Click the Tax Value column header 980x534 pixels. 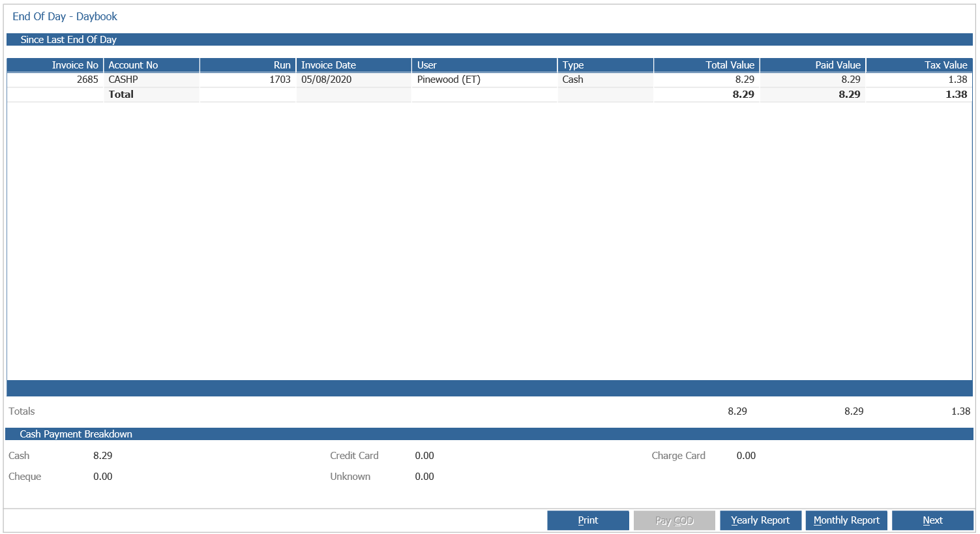point(919,65)
